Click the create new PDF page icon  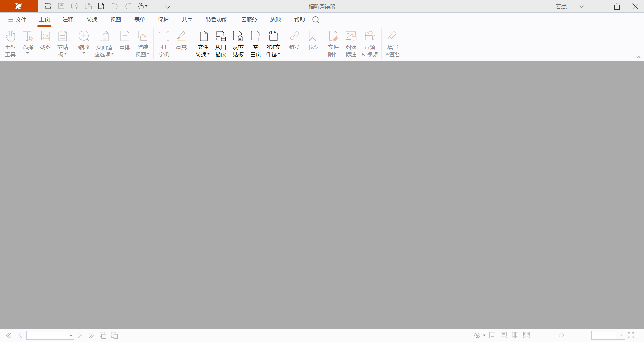click(x=101, y=6)
